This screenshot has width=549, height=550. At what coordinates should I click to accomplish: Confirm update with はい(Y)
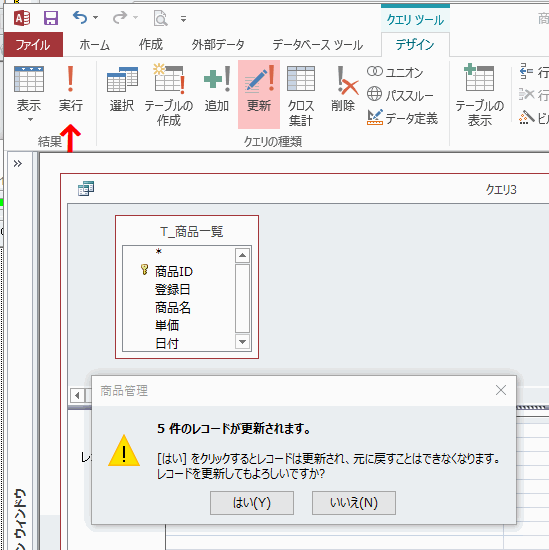[252, 503]
